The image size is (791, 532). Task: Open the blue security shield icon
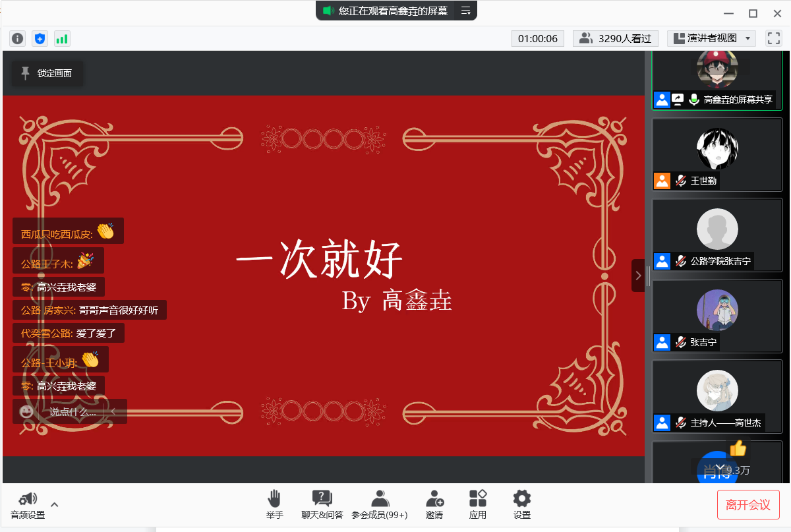click(40, 39)
